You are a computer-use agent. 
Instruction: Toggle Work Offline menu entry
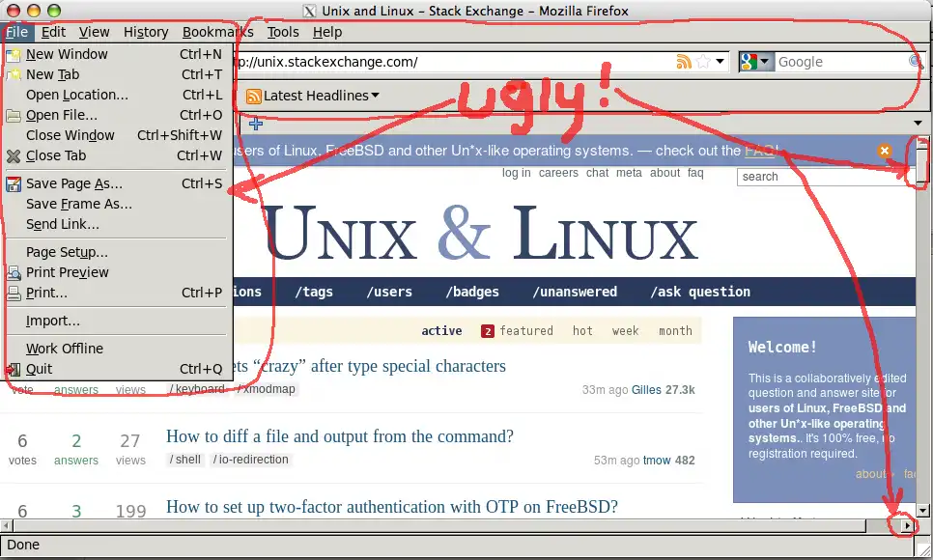[117, 349]
